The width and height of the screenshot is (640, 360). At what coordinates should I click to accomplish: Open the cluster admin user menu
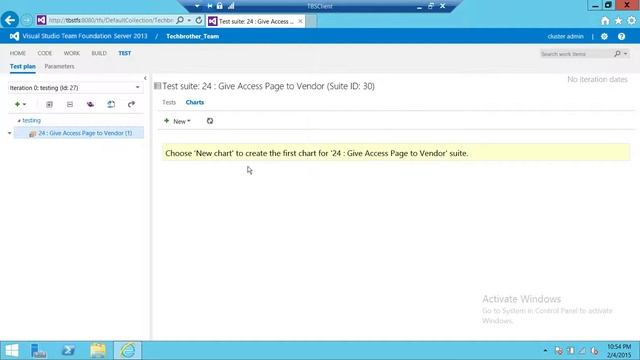[565, 36]
